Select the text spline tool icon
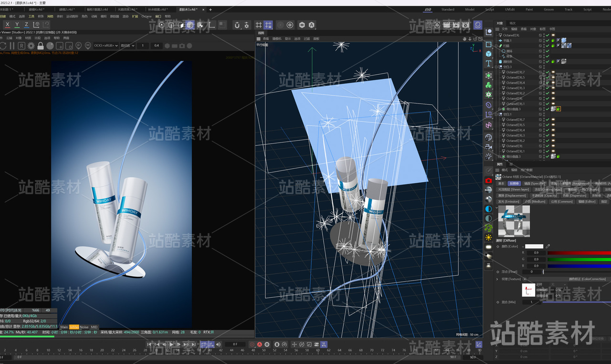The height and width of the screenshot is (364, 611). (489, 63)
